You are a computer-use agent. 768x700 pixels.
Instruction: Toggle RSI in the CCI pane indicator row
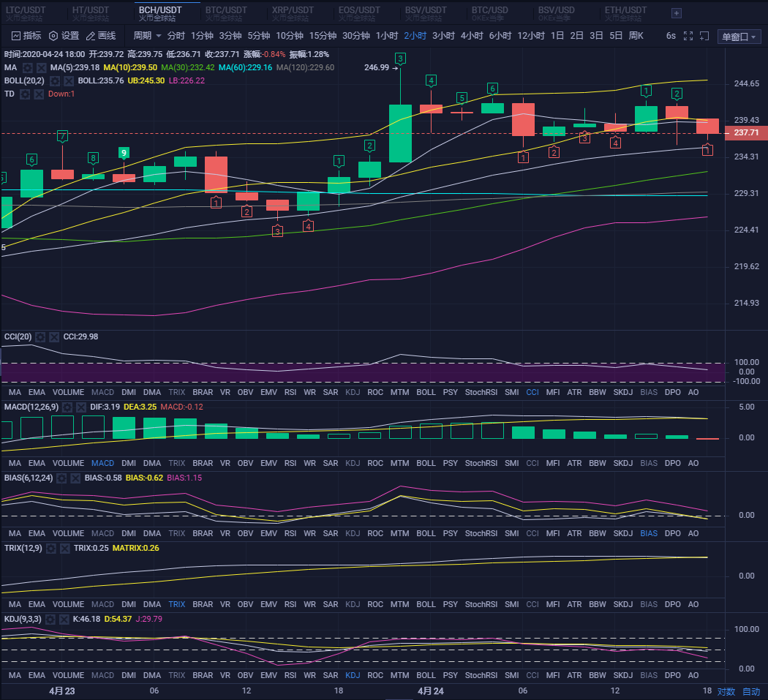(290, 392)
